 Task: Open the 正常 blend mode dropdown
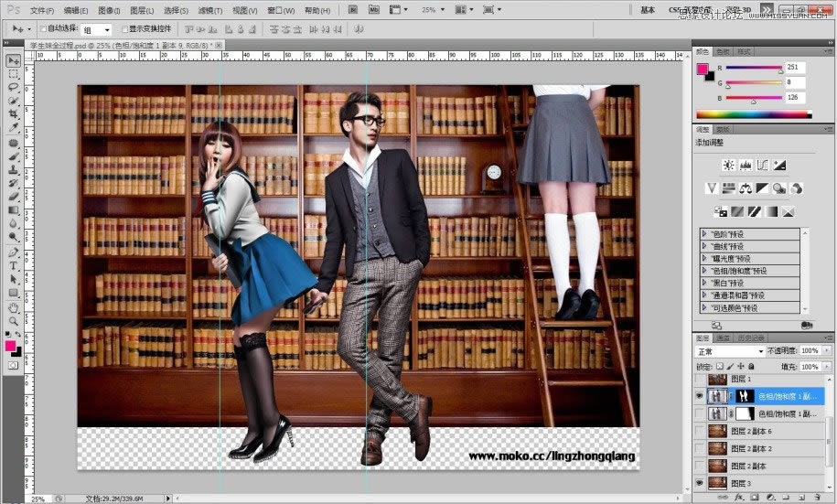tap(730, 351)
